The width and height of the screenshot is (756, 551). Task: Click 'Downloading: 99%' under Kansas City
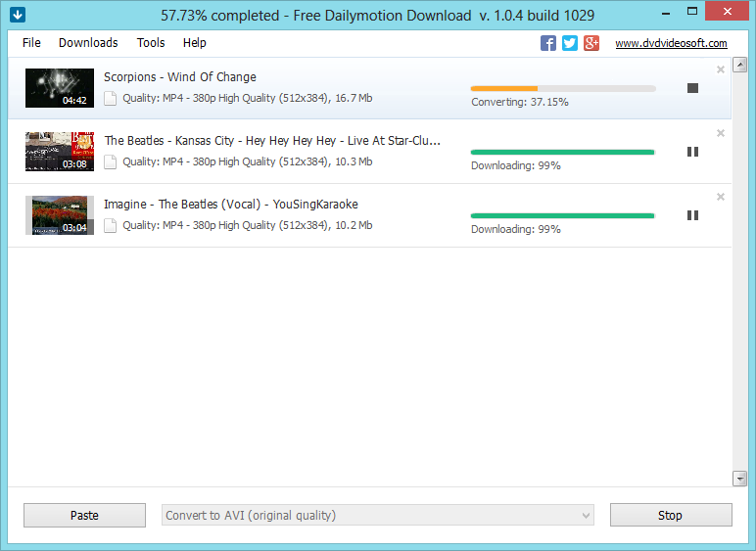[516, 165]
